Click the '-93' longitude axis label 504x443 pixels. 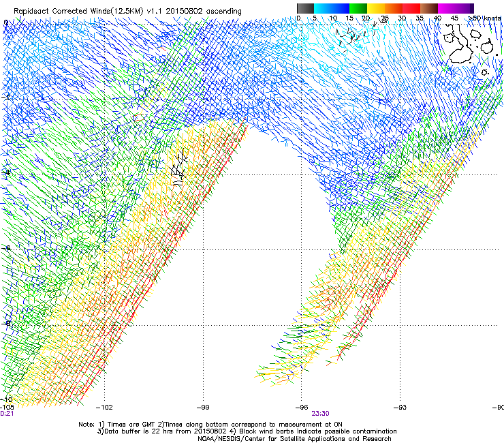[x=400, y=408]
